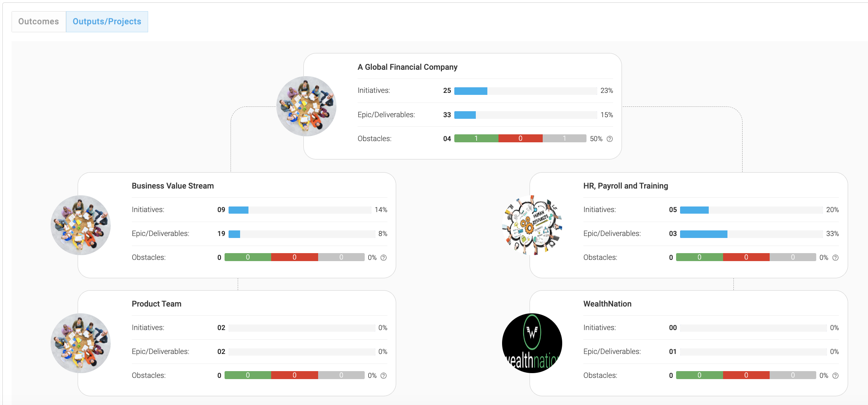This screenshot has height=405, width=868.
Task: Click the obstacles help icon in HR, Payroll and Training
Action: pos(835,258)
